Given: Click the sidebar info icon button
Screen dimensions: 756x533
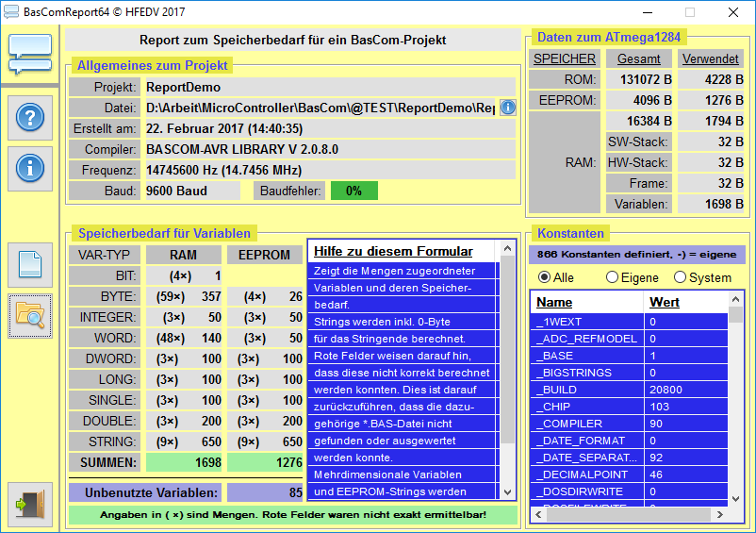Looking at the screenshot, I should coord(30,168).
